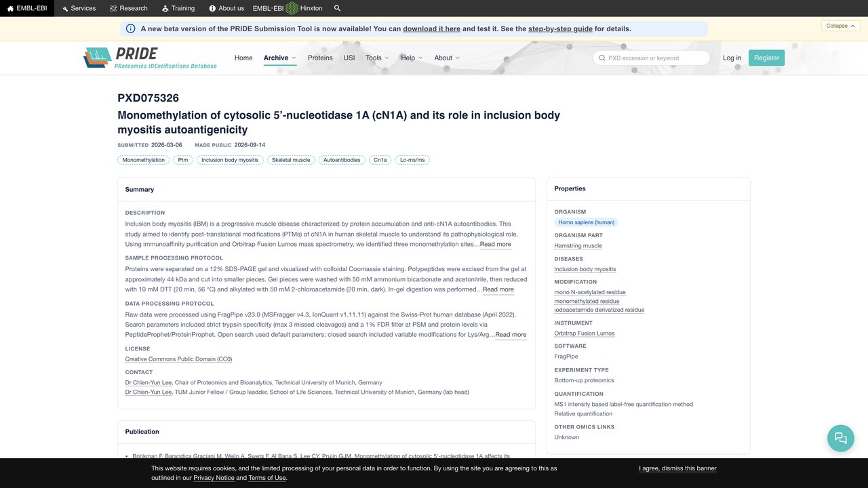
Task: Click About us in top bar
Action: pyautogui.click(x=226, y=8)
